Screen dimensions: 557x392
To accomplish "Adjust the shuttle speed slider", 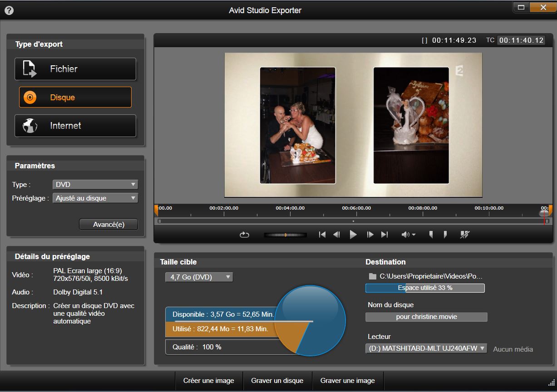I will coord(285,235).
